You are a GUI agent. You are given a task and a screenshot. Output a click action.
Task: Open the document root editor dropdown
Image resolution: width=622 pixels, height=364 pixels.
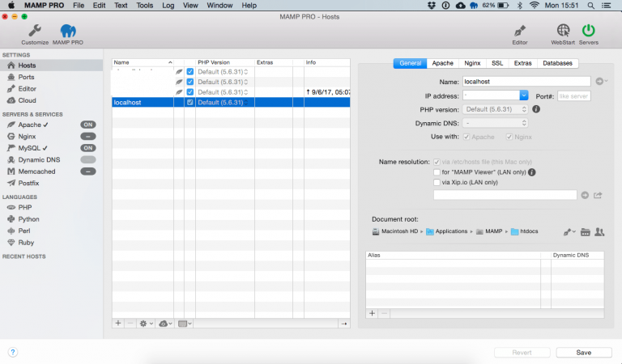pos(569,232)
